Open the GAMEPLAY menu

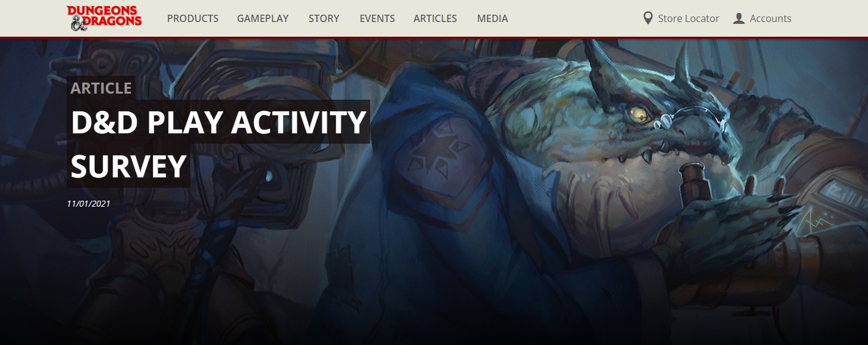click(263, 18)
